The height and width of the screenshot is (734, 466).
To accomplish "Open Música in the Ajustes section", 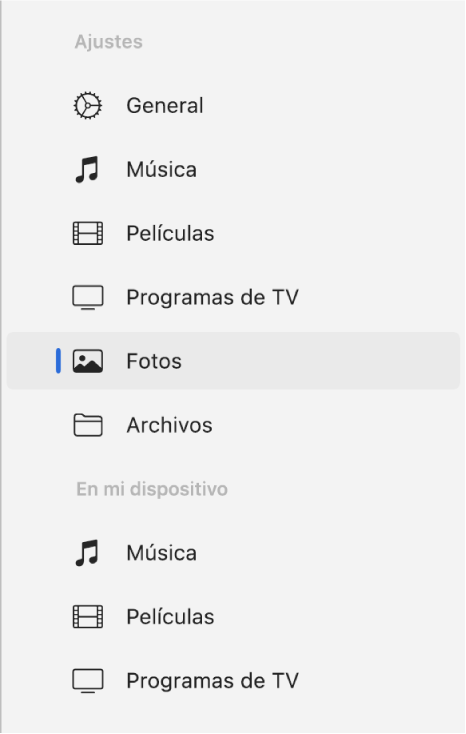I will click(x=233, y=169).
